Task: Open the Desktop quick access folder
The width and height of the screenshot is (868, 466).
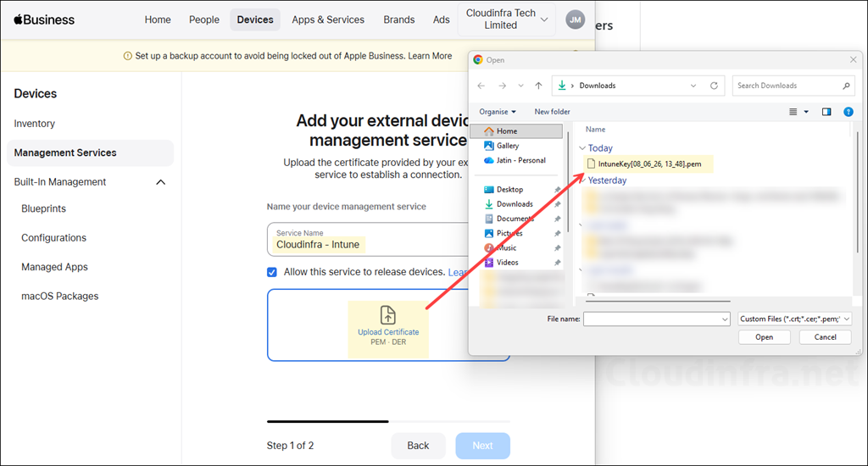Action: tap(509, 189)
